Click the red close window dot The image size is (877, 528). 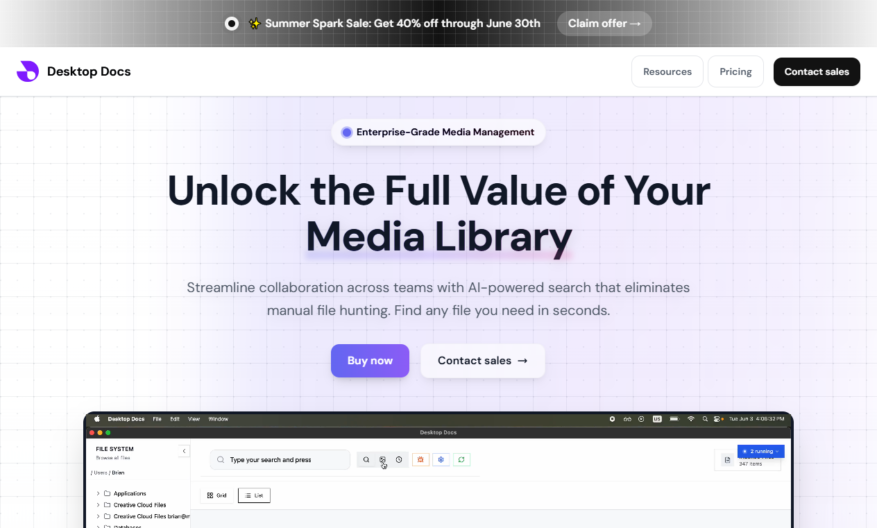(x=92, y=432)
